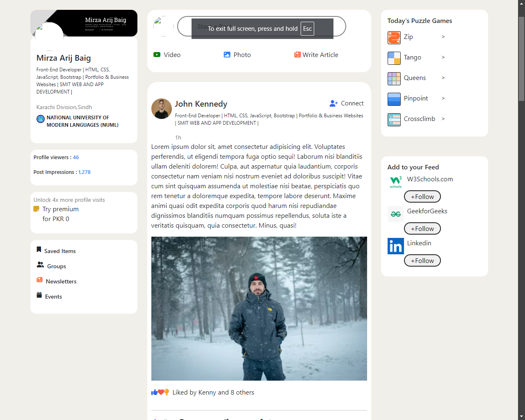Open the snowy forest post image
Screen dimensions: 525x420
coord(259,308)
